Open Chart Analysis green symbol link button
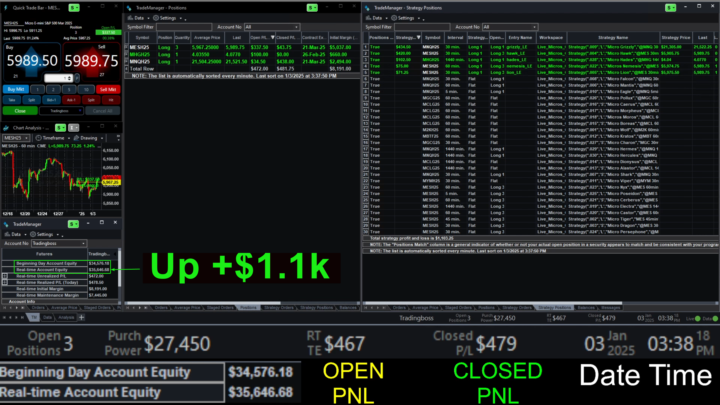The width and height of the screenshot is (720, 405). (60, 128)
